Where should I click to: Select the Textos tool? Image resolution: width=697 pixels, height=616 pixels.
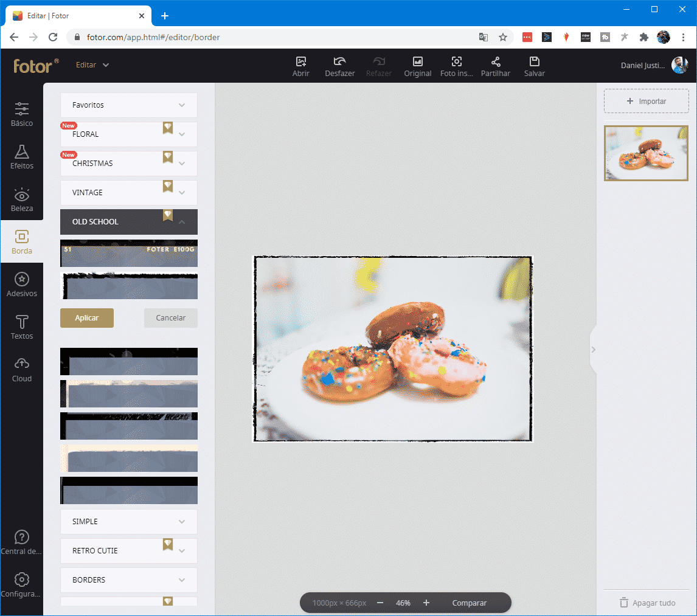click(22, 327)
